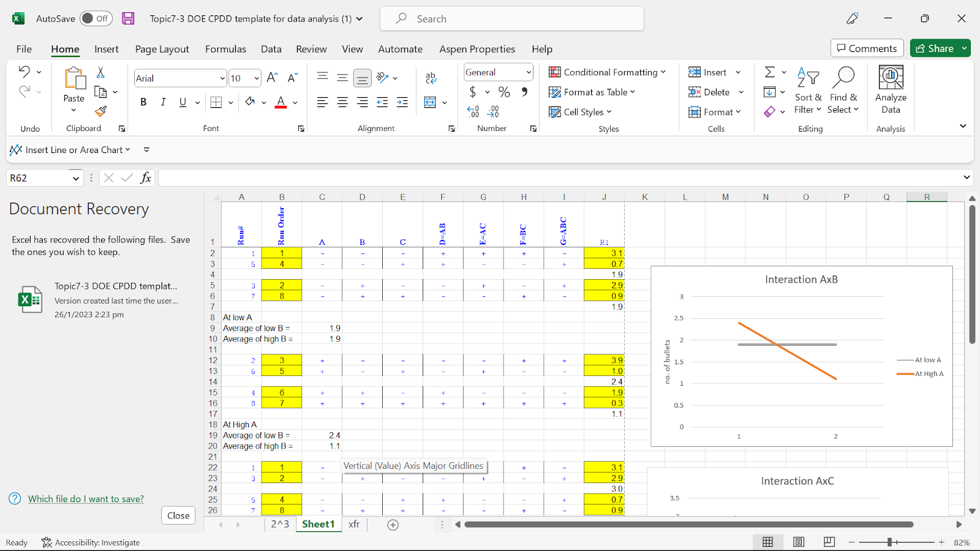Click the AutoSum sigma icon
Screen dimensions: 980x551
point(770,72)
